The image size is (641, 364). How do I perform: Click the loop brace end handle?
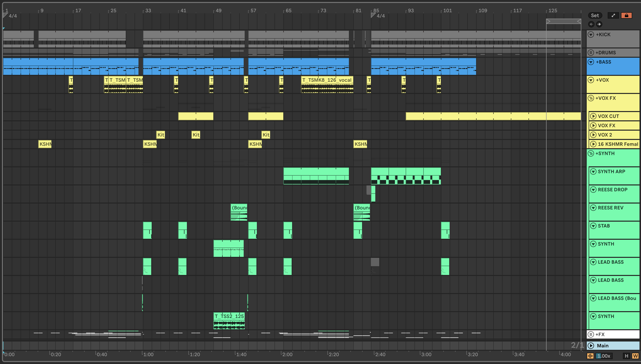point(579,22)
